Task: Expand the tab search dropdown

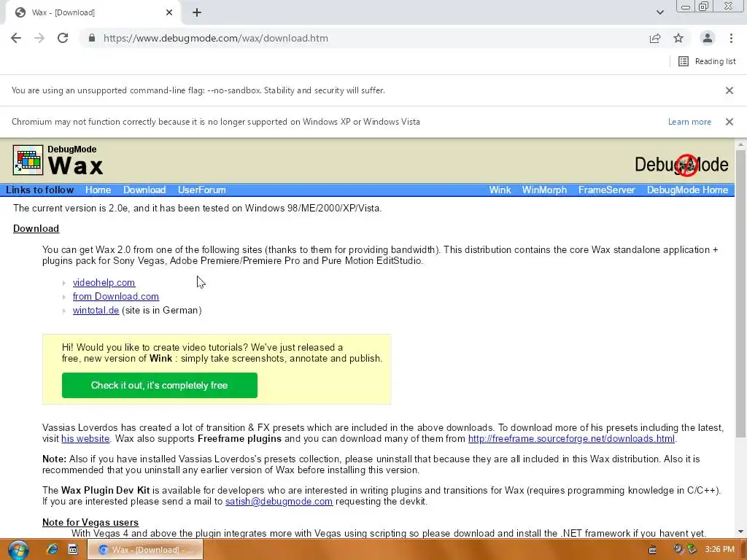Action: click(659, 12)
